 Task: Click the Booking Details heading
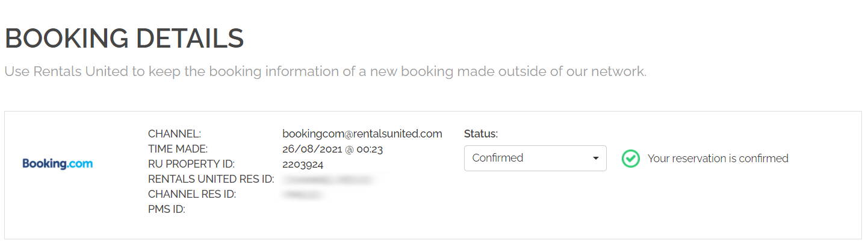124,39
